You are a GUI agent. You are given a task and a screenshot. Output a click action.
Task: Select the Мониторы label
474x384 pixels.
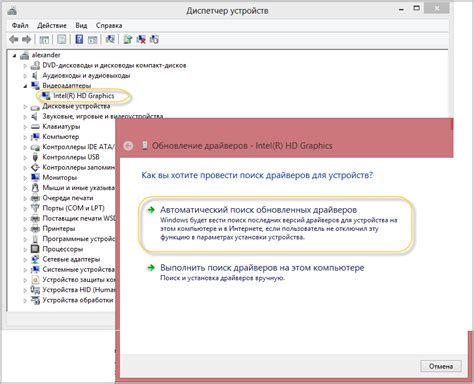coord(59,178)
